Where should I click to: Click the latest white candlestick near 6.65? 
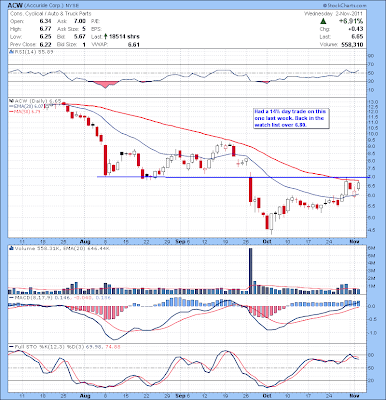point(359,186)
